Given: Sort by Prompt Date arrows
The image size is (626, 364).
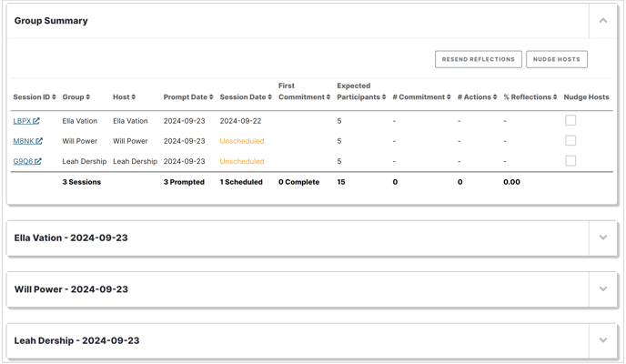Looking at the screenshot, I should pos(211,97).
